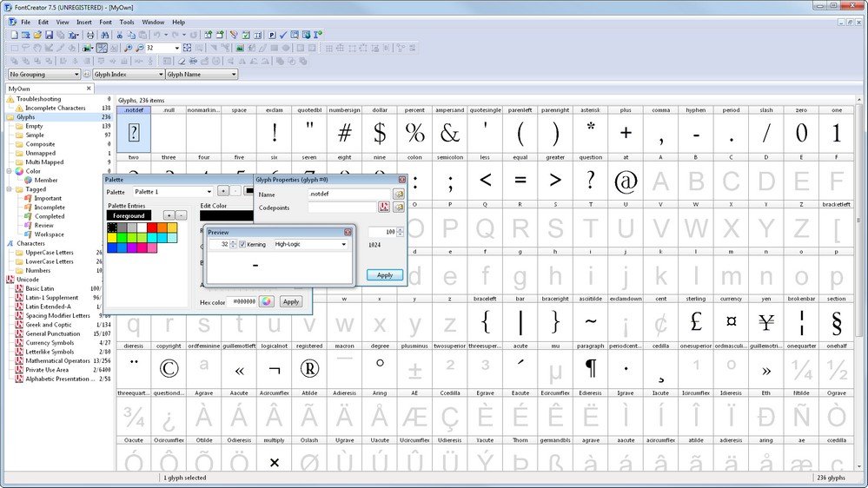The height and width of the screenshot is (488, 868).
Task: Click the color wheel icon beside Hex color
Action: pyautogui.click(x=267, y=301)
